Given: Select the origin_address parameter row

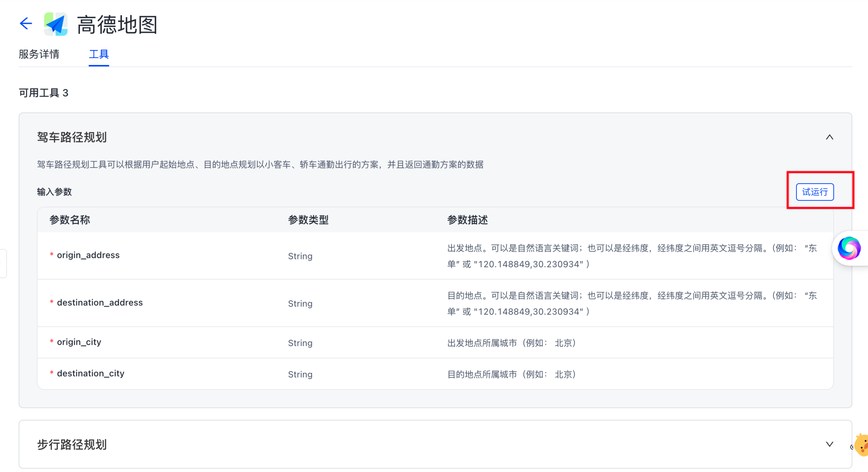Looking at the screenshot, I should [88, 255].
